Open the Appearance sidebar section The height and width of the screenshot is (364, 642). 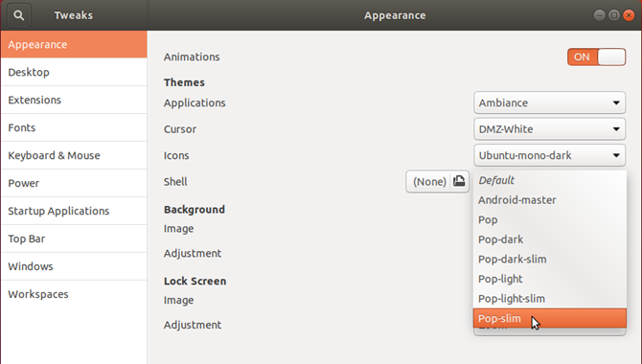coord(74,44)
